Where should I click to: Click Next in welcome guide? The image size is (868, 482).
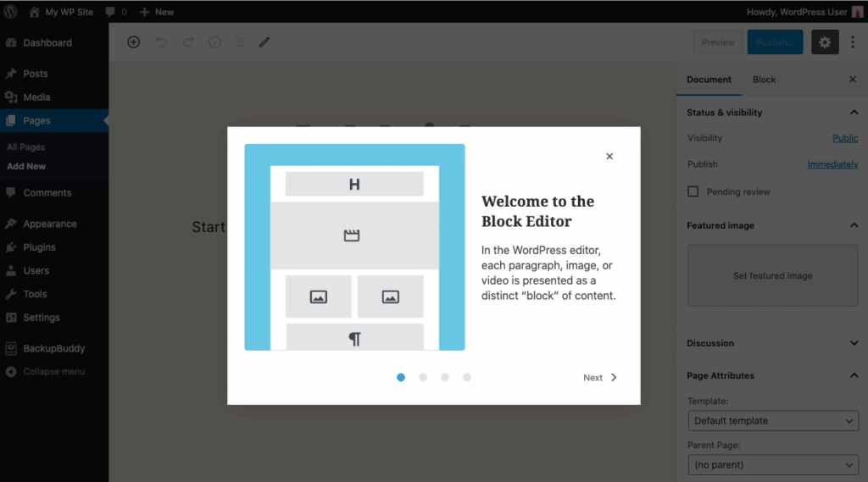[x=600, y=378]
